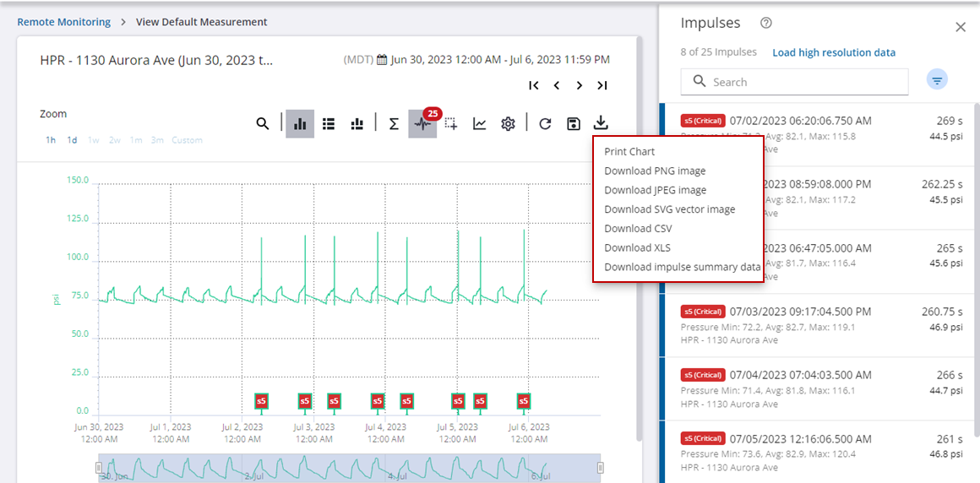This screenshot has height=483, width=980.
Task: Click the HPR - 1130 Aurora Ave chart title
Action: pyautogui.click(x=157, y=61)
